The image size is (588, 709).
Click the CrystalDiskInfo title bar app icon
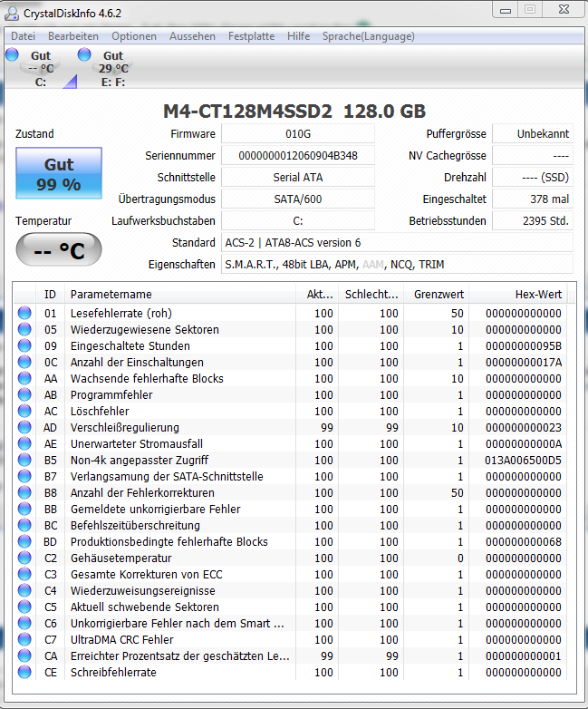[12, 14]
